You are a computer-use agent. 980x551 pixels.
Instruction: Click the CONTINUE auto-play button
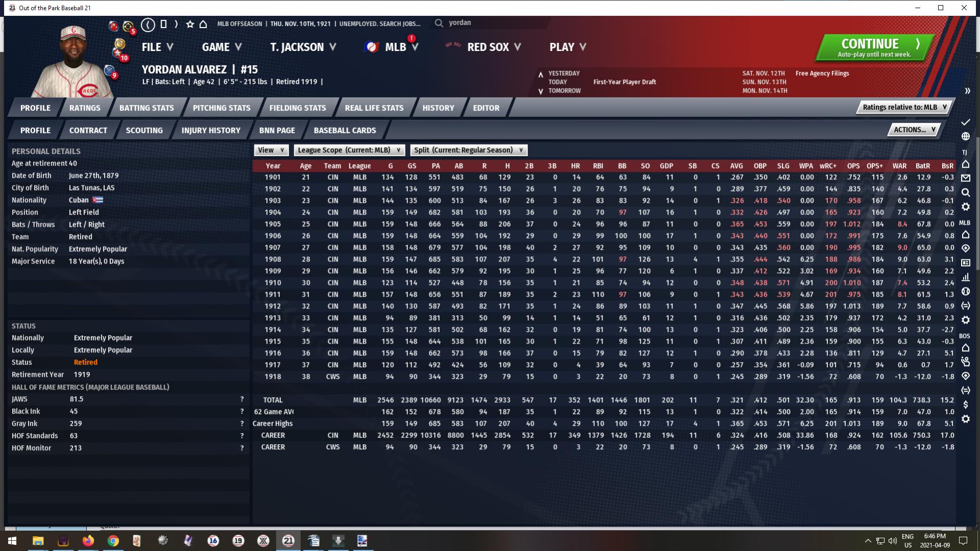[874, 48]
